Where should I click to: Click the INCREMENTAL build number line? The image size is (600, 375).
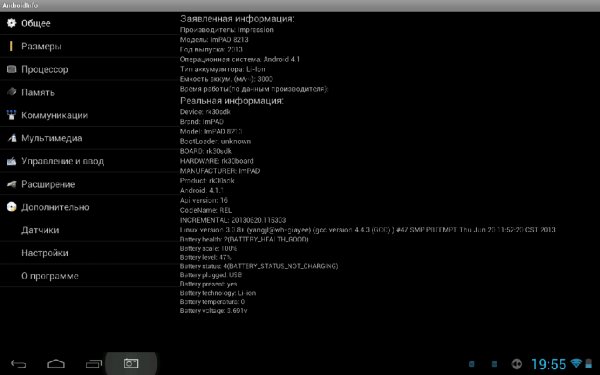233,220
